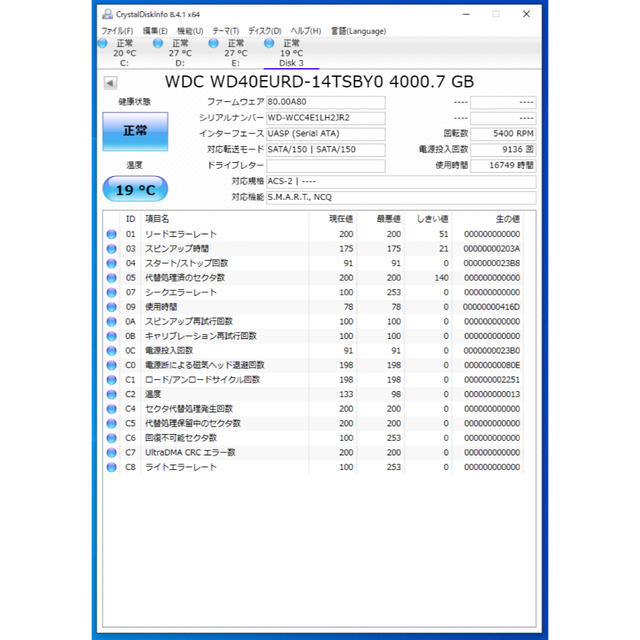Click status orb for attribute 03 スピンアップ時間
The height and width of the screenshot is (640, 640).
point(111,249)
